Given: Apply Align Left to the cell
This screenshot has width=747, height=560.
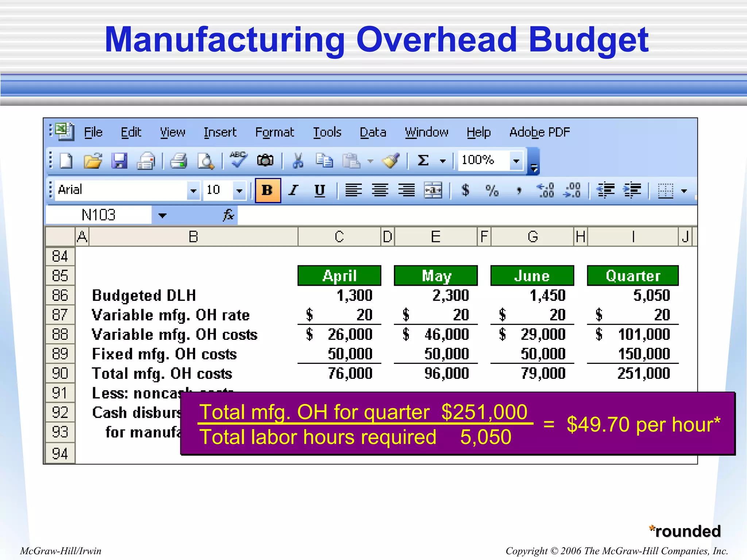Looking at the screenshot, I should 353,190.
